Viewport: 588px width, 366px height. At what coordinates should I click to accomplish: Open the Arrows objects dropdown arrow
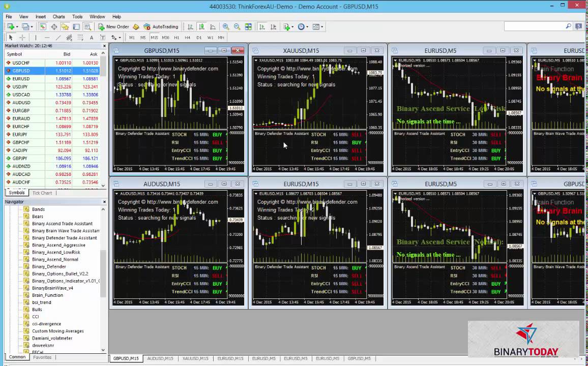coord(120,38)
